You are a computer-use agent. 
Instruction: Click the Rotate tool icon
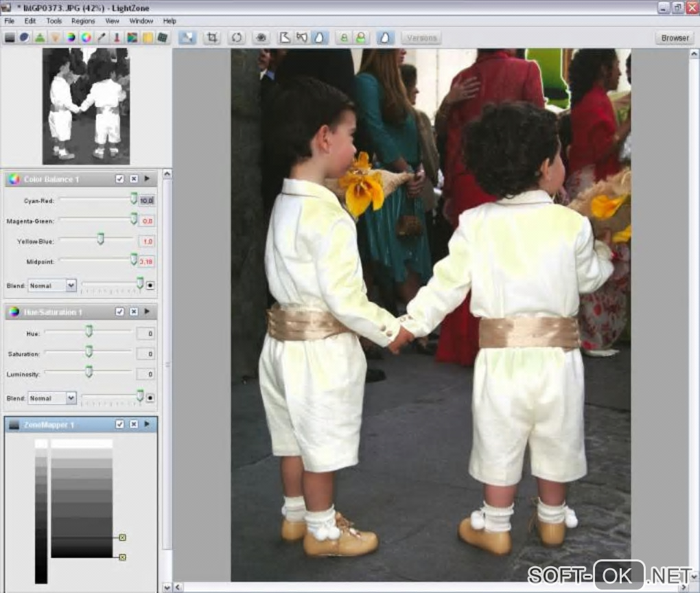point(237,38)
